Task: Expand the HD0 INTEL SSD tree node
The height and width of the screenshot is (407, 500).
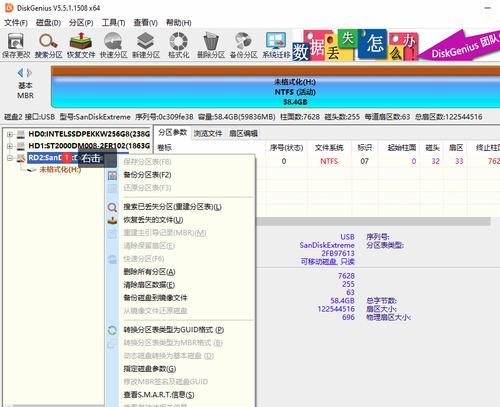Action: pos(10,135)
